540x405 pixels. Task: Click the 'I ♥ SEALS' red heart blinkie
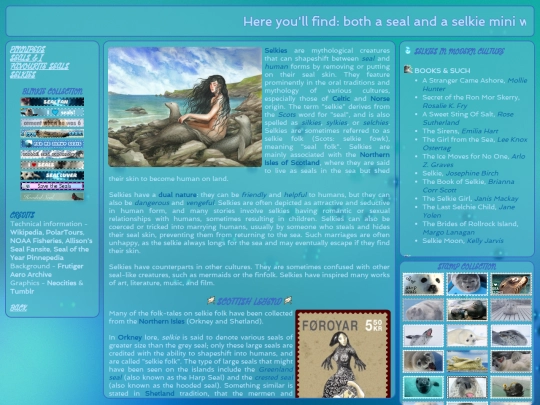click(x=52, y=165)
